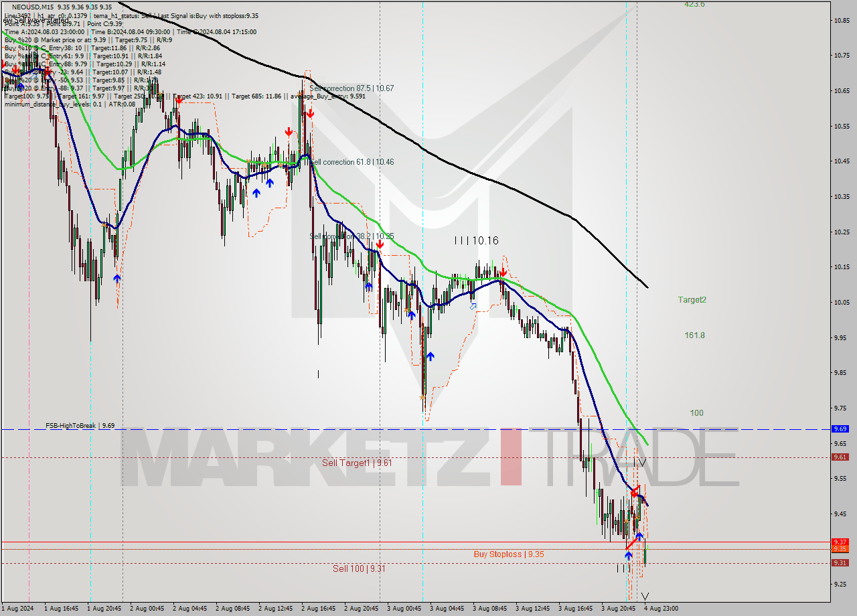Click the 10.25 price axis label
The height and width of the screenshot is (616, 857).
pos(842,232)
